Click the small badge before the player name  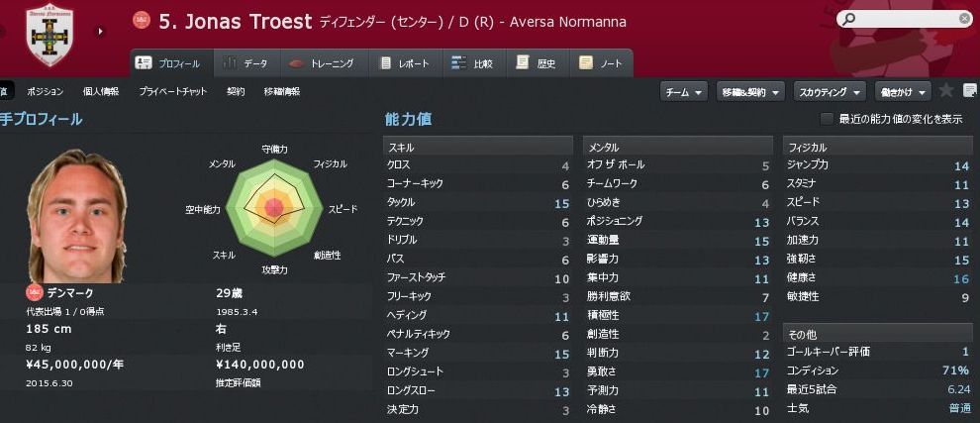[141, 22]
